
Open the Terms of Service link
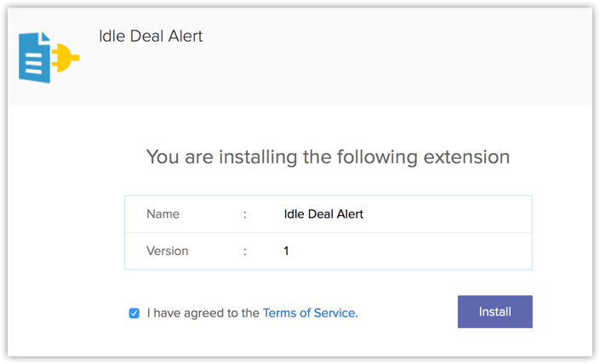point(308,313)
